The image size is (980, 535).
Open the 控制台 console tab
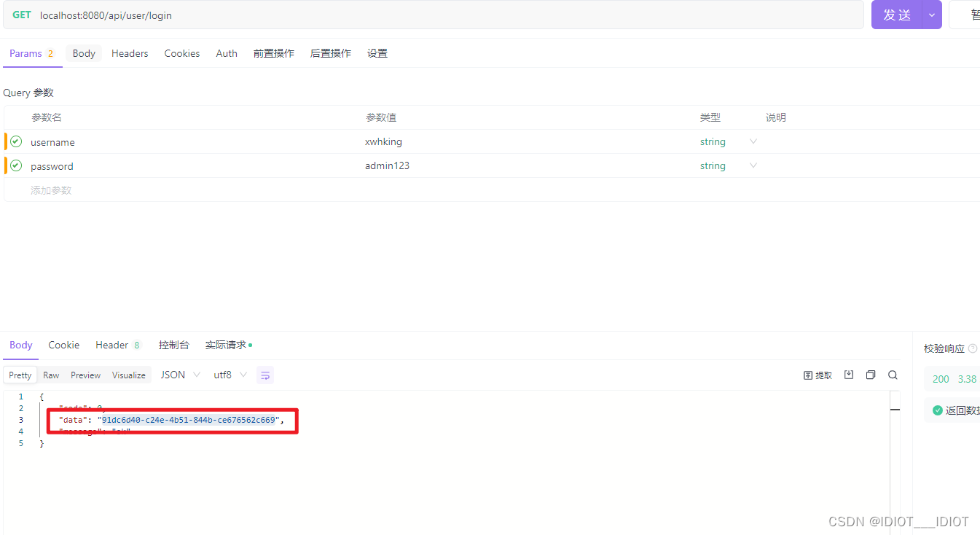(174, 345)
